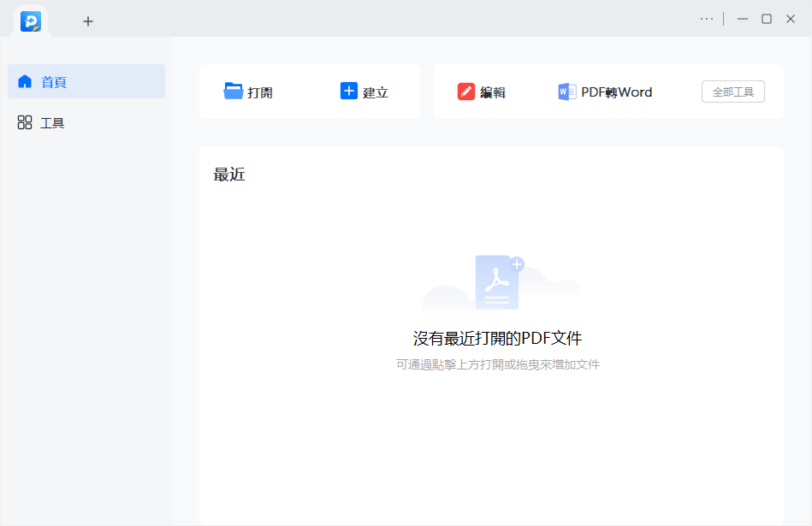Choose the PDF轉Word text label
The width and height of the screenshot is (812, 526).
616,92
